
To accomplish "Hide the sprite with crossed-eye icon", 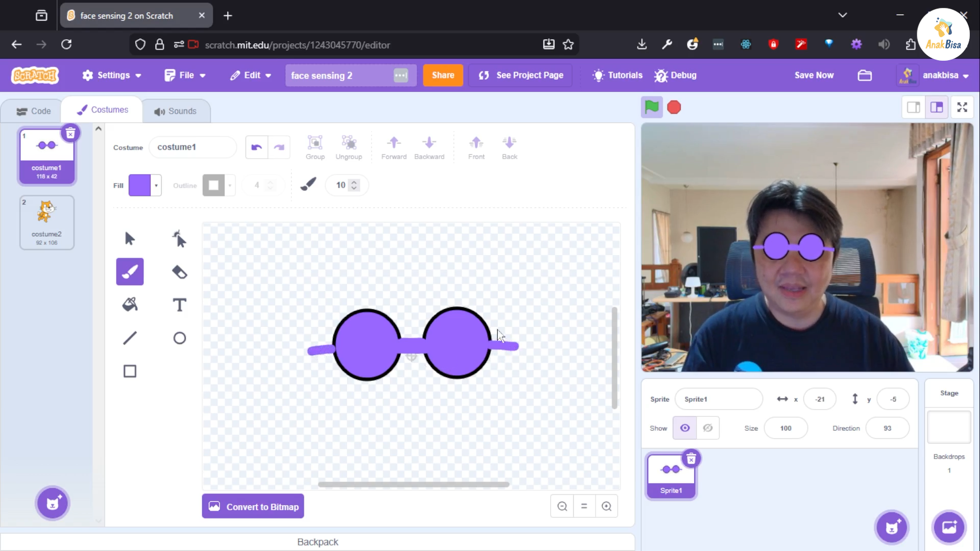I will [x=707, y=428].
